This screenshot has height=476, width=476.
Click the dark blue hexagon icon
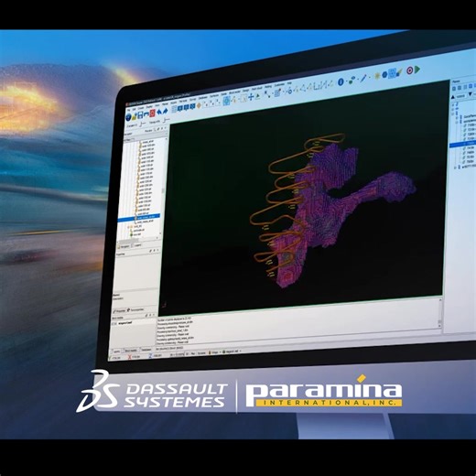pyautogui.click(x=384, y=75)
